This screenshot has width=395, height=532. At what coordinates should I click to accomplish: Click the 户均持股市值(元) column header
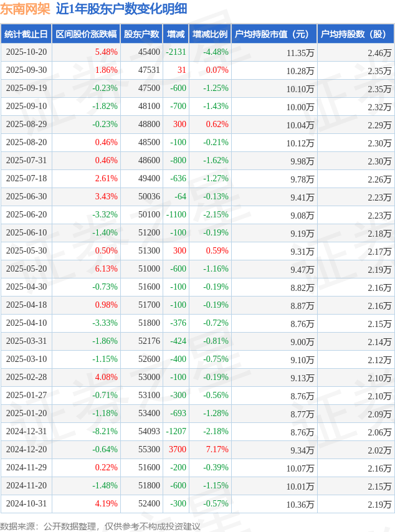tap(274, 34)
